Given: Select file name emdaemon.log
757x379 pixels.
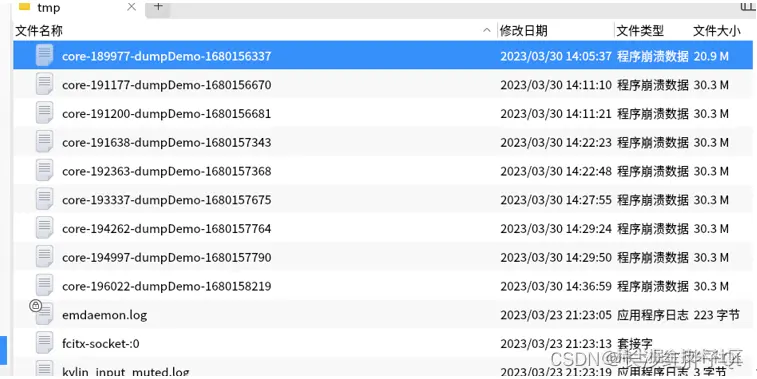Looking at the screenshot, I should [x=104, y=315].
